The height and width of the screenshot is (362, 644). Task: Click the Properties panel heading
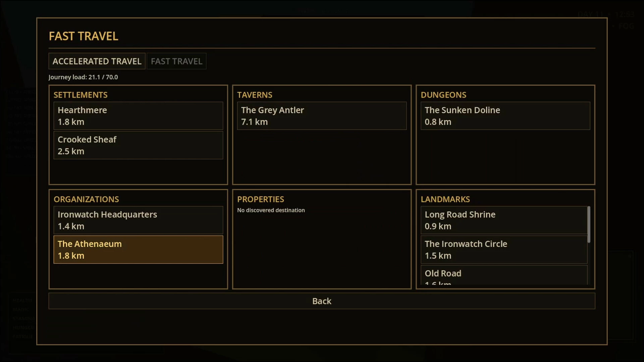click(x=261, y=199)
